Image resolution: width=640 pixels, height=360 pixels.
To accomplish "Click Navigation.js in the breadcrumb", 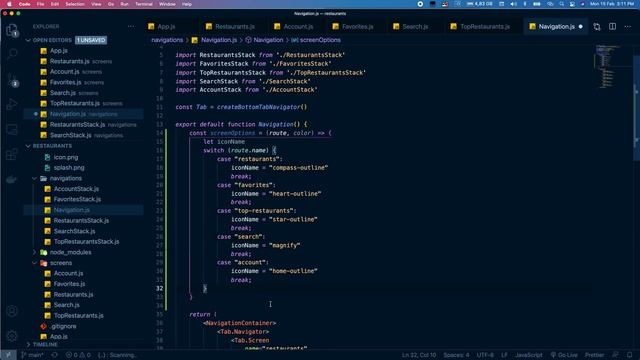I will [x=219, y=40].
